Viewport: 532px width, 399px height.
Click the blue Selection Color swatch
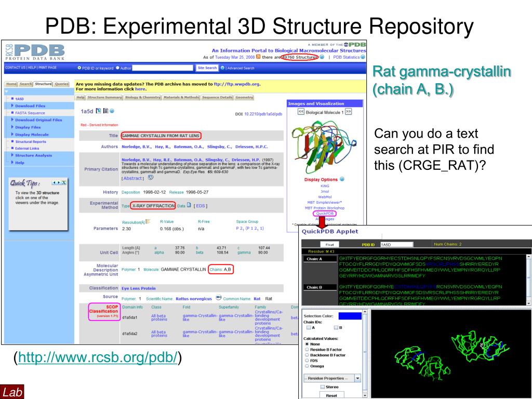(350, 316)
